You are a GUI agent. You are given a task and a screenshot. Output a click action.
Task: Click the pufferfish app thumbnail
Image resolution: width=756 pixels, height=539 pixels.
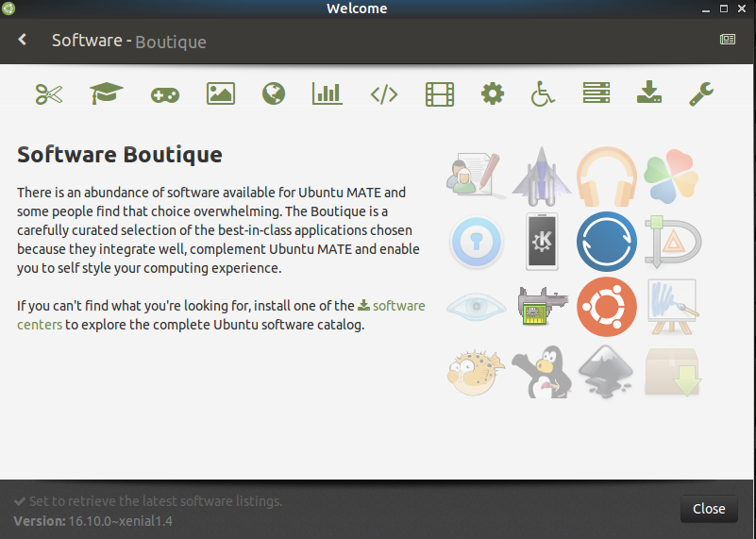point(477,372)
